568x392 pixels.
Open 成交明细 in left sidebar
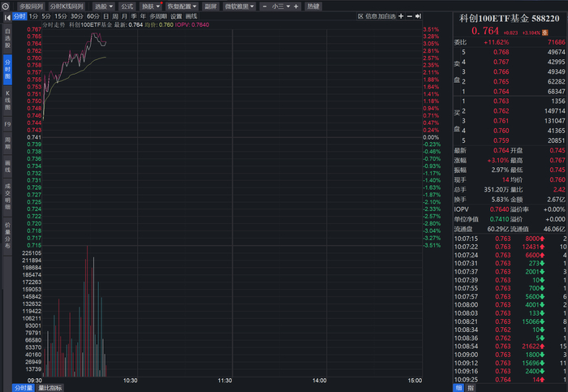7,196
